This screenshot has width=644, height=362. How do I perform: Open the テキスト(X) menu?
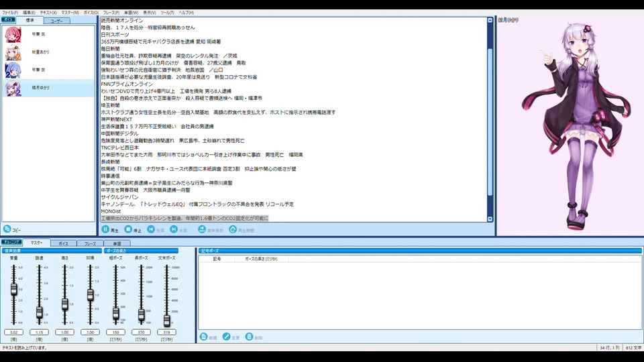(x=48, y=13)
